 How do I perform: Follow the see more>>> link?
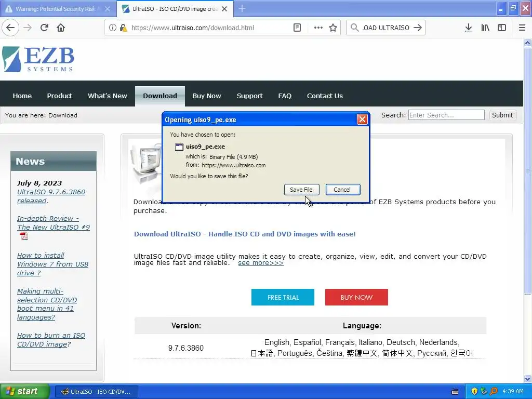tap(261, 263)
